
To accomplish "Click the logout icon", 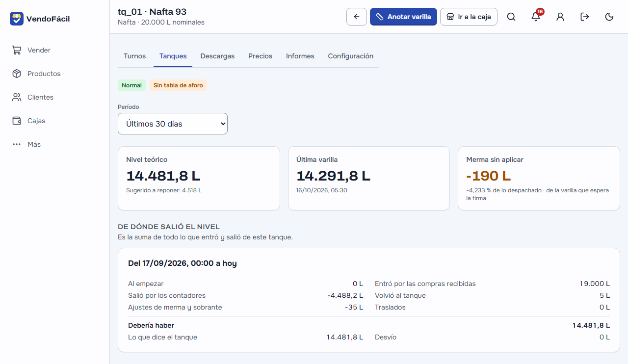I will (585, 17).
